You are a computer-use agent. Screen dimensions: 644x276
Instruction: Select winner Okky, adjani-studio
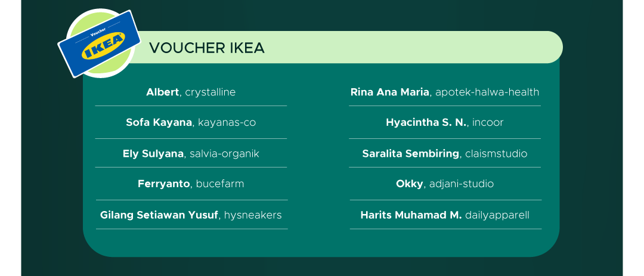pos(445,184)
